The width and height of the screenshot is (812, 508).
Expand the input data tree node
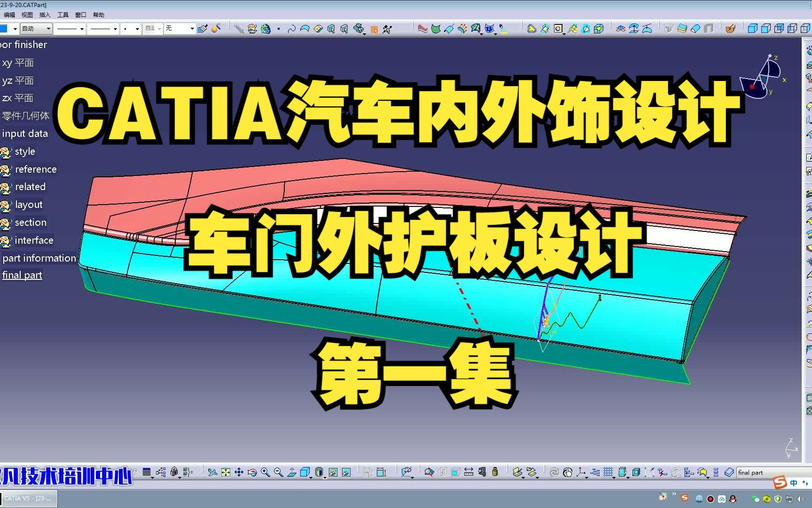click(26, 133)
